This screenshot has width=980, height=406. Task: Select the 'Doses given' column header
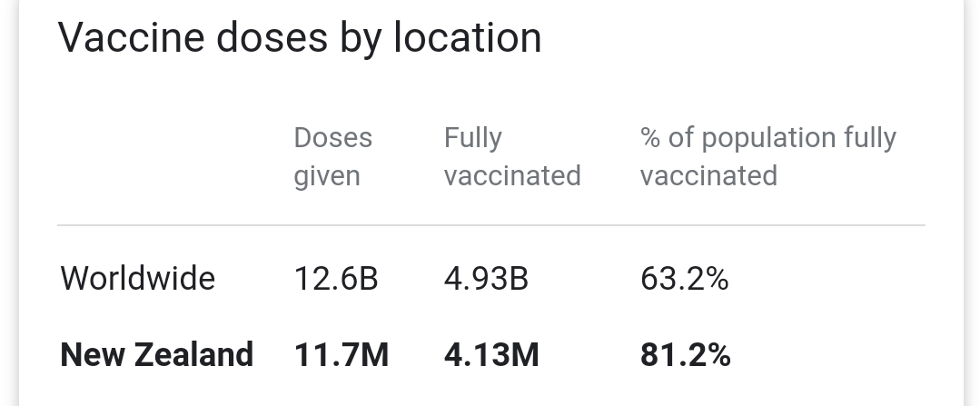point(333,157)
